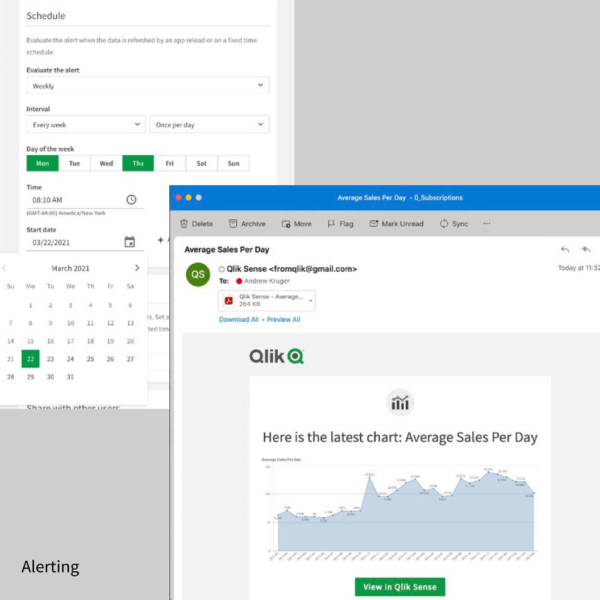The width and height of the screenshot is (600, 600).
Task: Click the Reply All arrow icon
Action: [586, 249]
